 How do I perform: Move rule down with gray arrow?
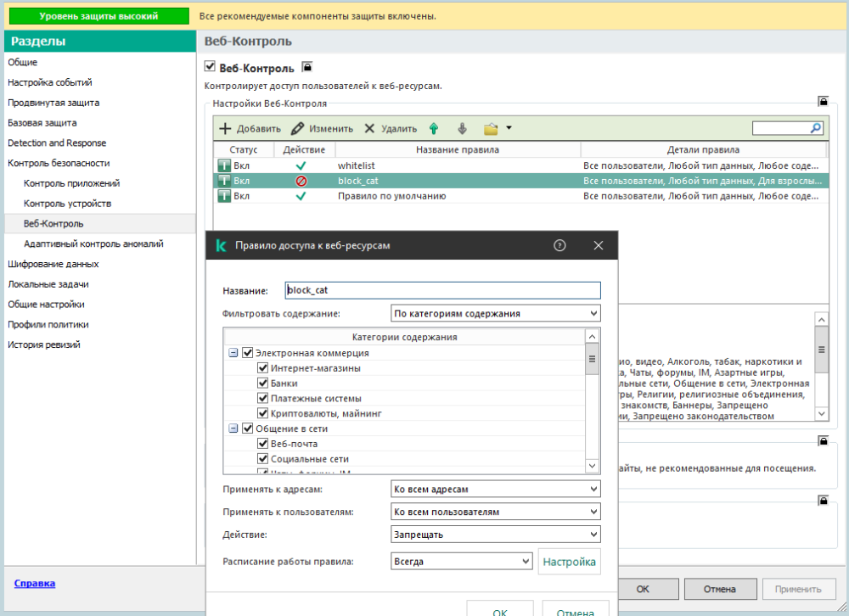pyautogui.click(x=462, y=129)
